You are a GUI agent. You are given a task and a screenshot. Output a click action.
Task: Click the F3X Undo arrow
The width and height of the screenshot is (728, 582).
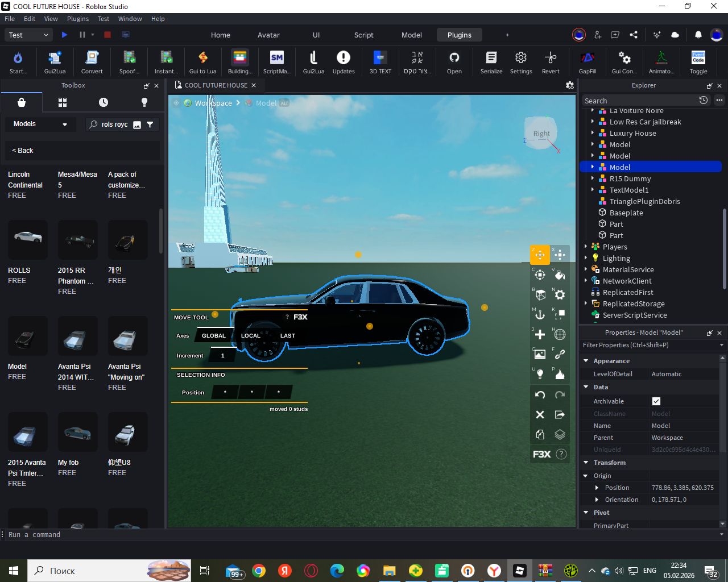pyautogui.click(x=540, y=394)
